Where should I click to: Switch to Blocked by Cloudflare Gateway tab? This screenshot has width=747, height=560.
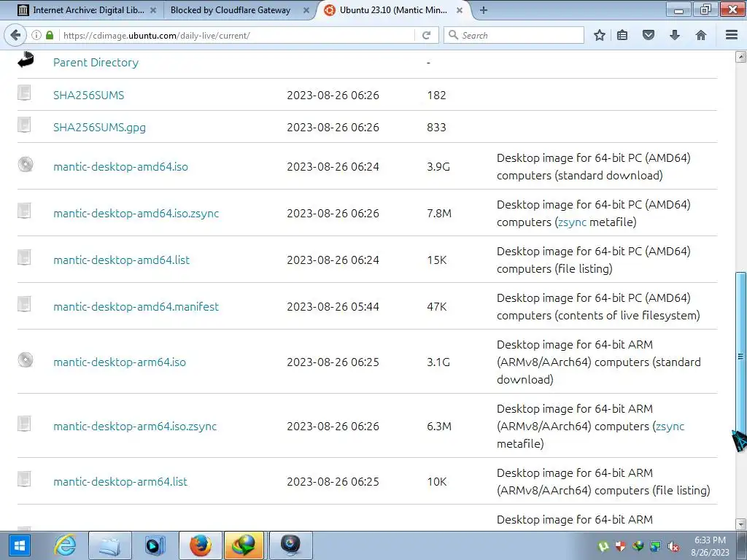tap(231, 10)
